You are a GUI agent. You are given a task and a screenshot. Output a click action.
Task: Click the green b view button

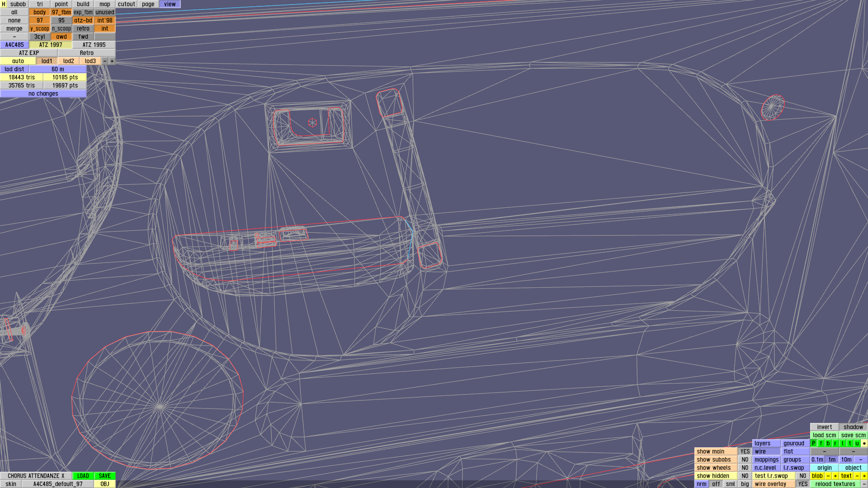click(x=828, y=443)
